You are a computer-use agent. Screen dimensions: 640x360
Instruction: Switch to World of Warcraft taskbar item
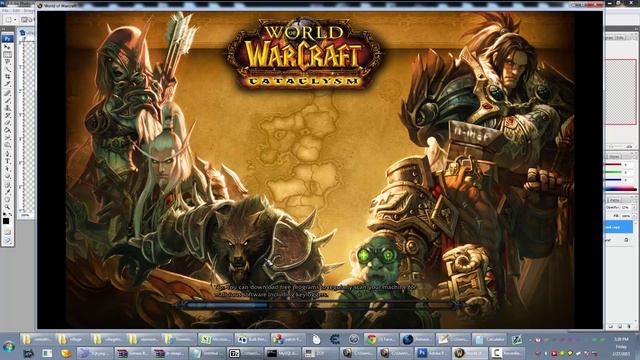(x=470, y=353)
